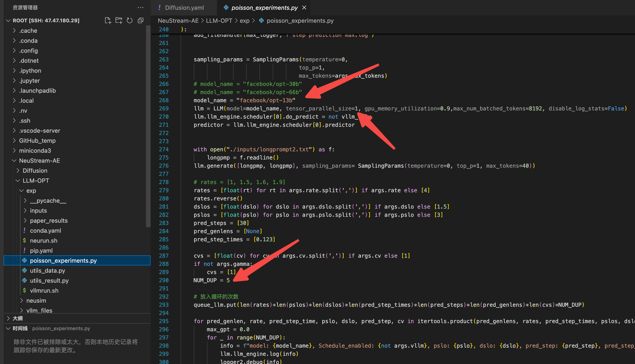The height and width of the screenshot is (364, 635).
Task: Place cursor on NUM_DUP = 5 line
Action: coord(212,280)
